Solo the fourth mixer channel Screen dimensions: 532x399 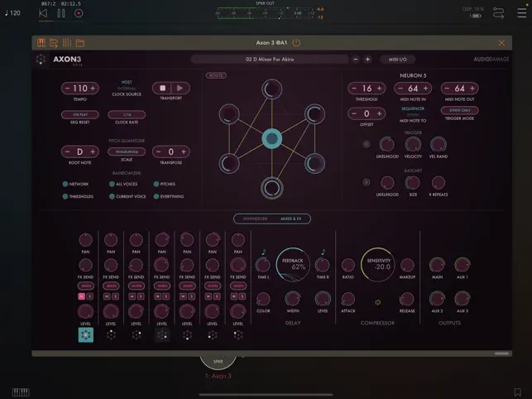click(166, 296)
